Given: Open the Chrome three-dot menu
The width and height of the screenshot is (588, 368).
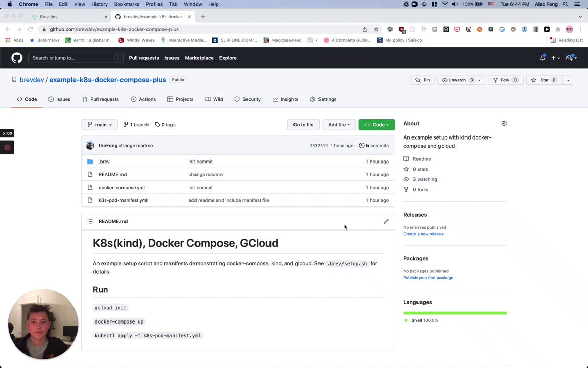Looking at the screenshot, I should pyautogui.click(x=580, y=29).
